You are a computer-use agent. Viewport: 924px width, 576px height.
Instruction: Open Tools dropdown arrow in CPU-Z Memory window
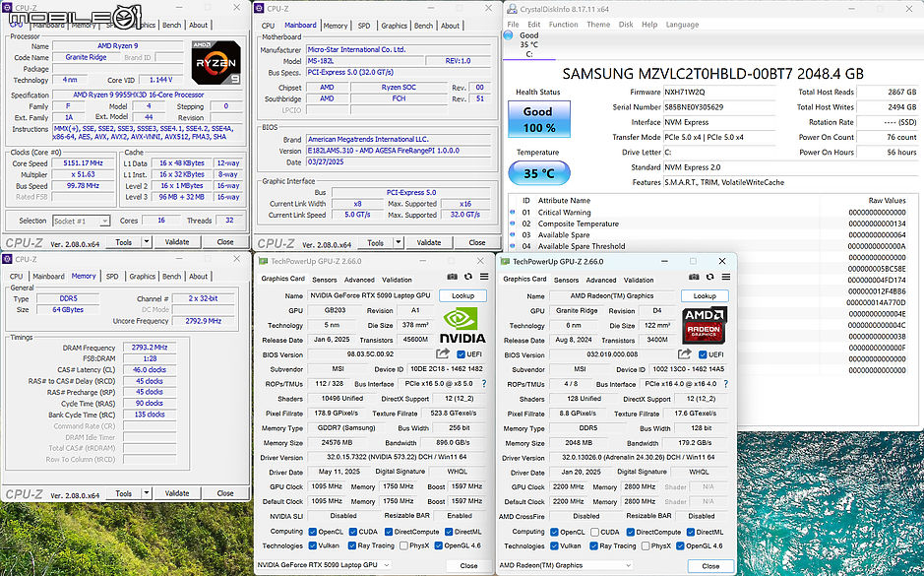click(x=147, y=493)
